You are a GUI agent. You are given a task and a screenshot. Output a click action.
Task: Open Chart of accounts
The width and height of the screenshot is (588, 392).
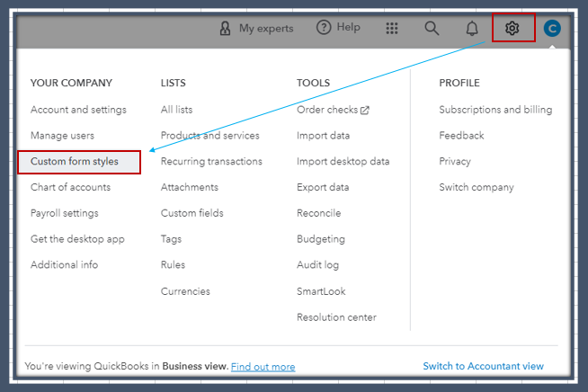click(70, 187)
